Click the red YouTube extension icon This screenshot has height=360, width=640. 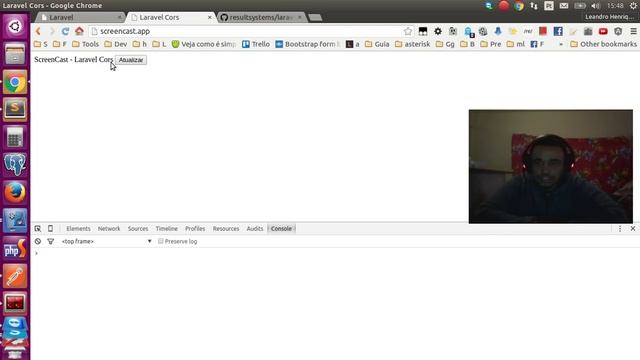point(603,31)
